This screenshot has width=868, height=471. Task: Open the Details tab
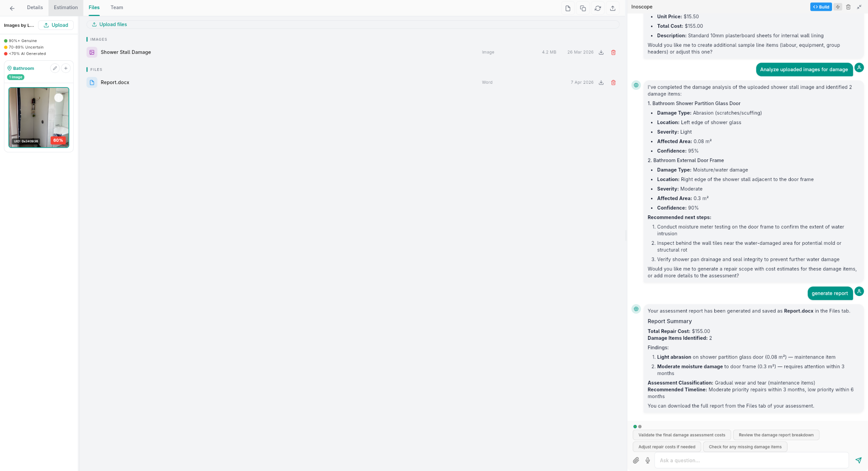35,7
